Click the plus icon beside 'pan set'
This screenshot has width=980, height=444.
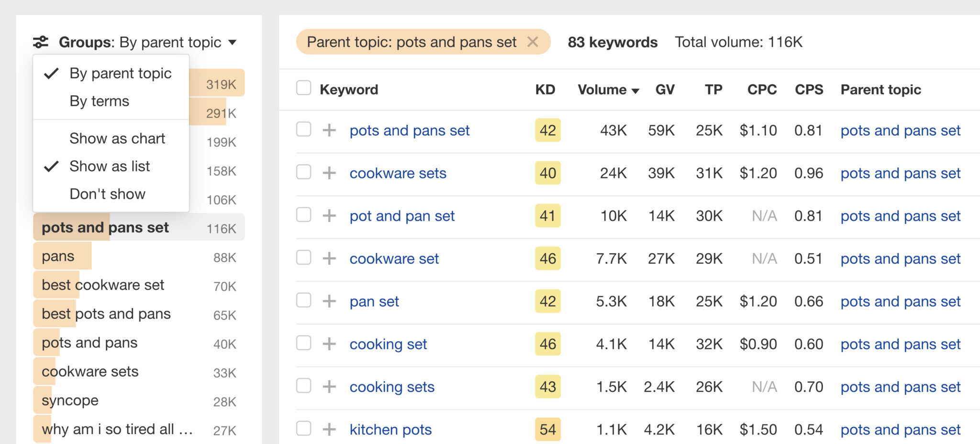[x=329, y=301]
